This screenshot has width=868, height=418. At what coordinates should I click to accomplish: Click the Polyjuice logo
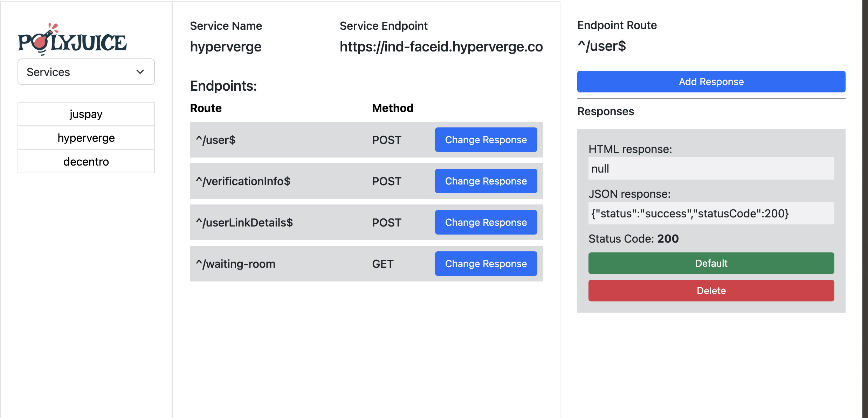coord(72,40)
